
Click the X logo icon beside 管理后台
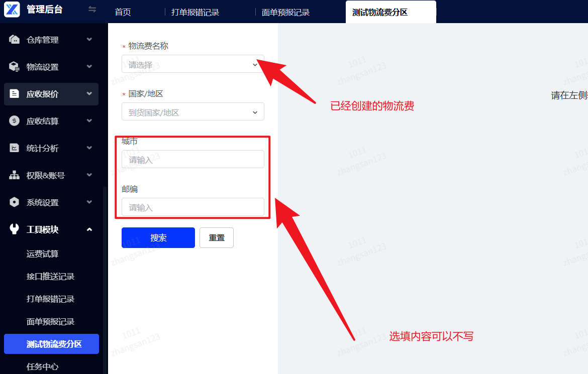[x=12, y=10]
